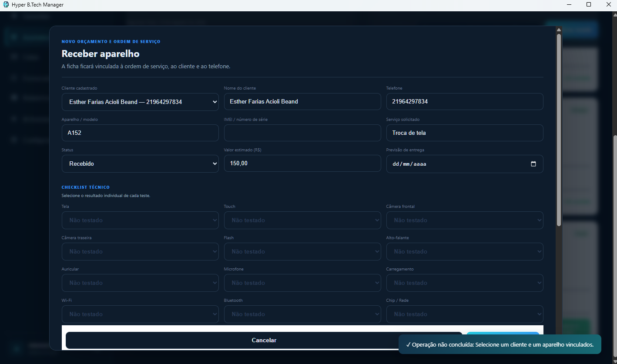This screenshot has width=617, height=364.
Task: Open the Touch test result dropdown
Action: [302, 220]
